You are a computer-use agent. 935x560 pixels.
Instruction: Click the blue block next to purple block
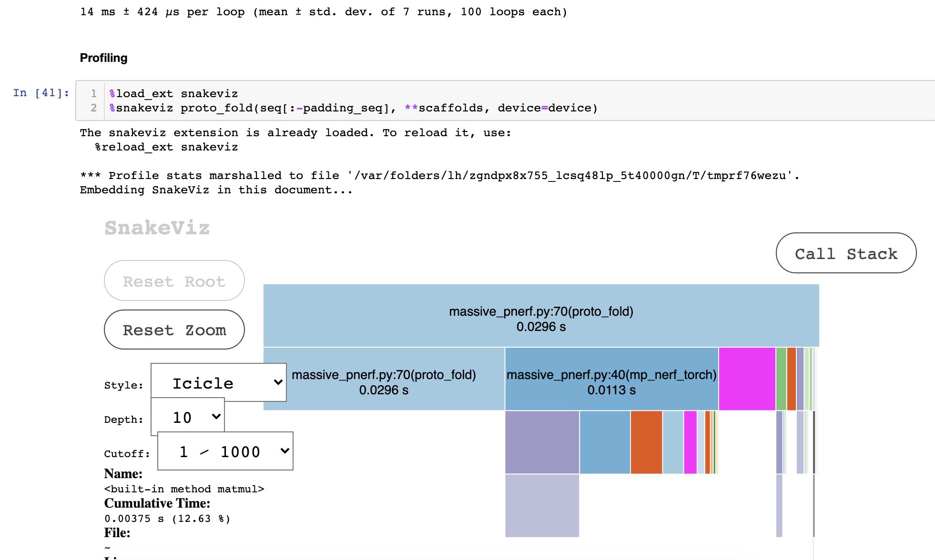click(x=605, y=442)
